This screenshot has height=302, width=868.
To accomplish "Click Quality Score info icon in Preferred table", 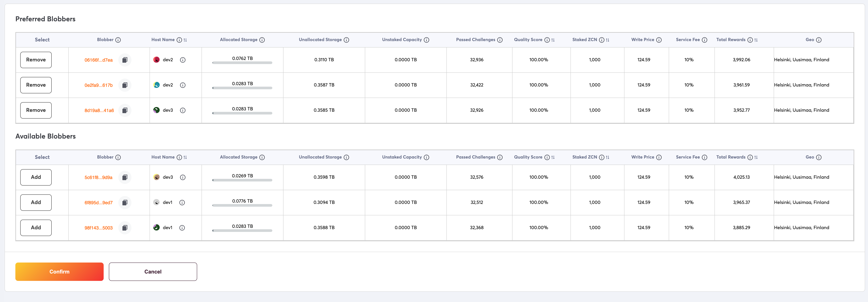I will click(x=547, y=40).
